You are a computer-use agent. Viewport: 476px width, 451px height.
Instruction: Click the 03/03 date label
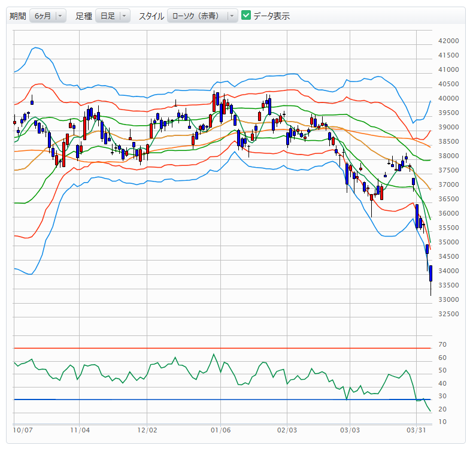pos(350,430)
